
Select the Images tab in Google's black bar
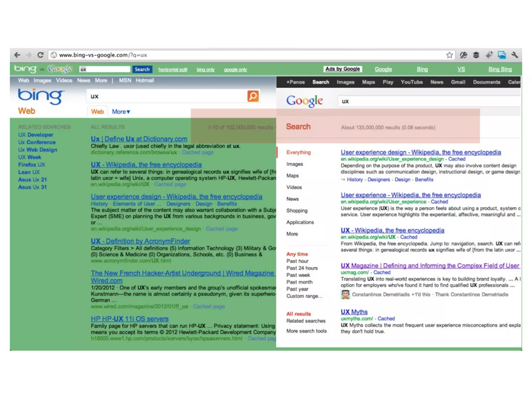coord(345,82)
